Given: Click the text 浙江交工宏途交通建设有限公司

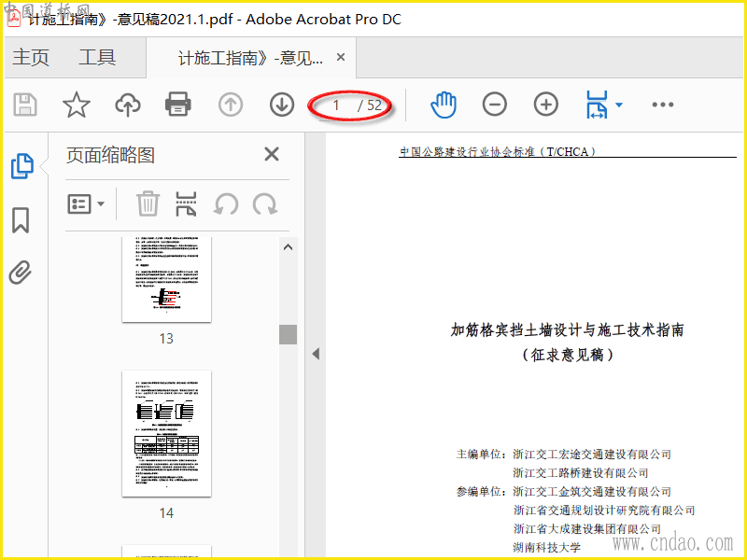Looking at the screenshot, I should (x=592, y=455).
